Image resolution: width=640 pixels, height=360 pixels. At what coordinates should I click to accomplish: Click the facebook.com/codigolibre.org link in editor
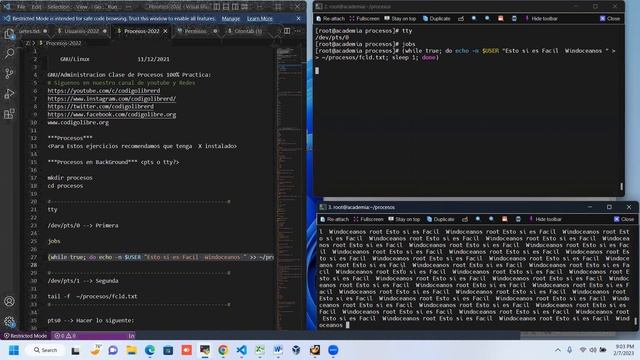click(x=112, y=115)
